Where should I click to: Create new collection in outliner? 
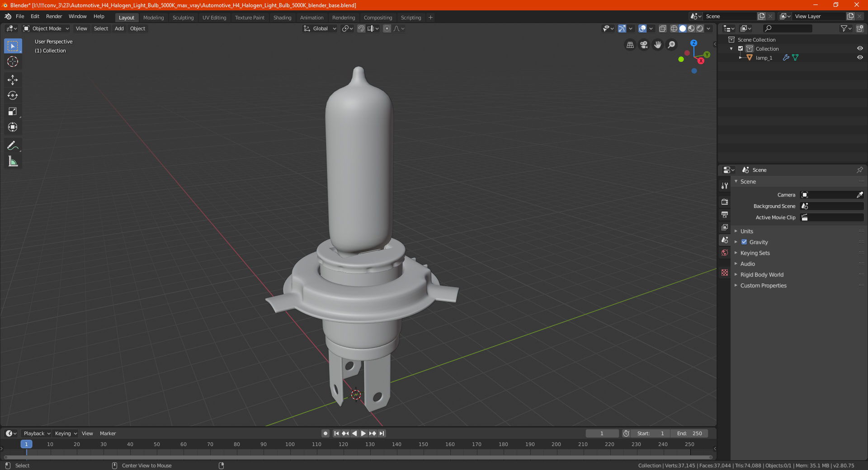[860, 28]
